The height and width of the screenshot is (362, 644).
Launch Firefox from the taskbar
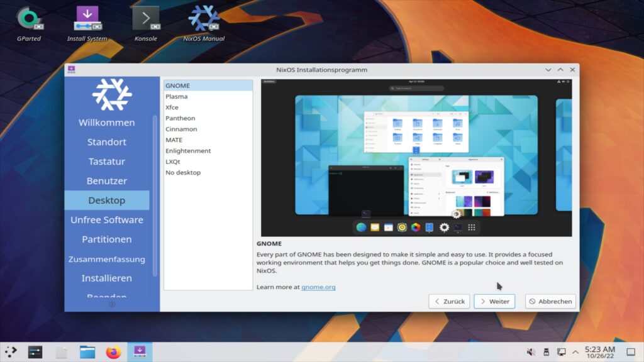113,352
